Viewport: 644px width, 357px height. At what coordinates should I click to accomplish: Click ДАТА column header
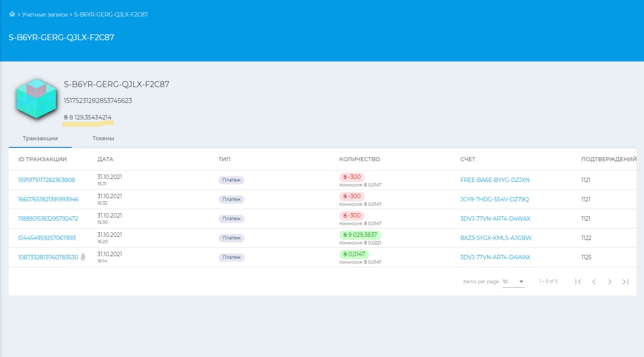pyautogui.click(x=105, y=159)
